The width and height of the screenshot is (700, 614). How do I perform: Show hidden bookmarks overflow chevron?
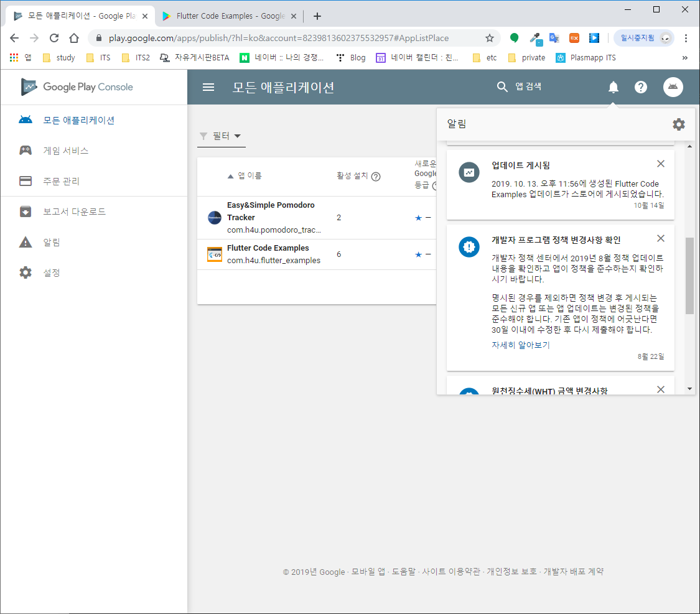pos(685,58)
